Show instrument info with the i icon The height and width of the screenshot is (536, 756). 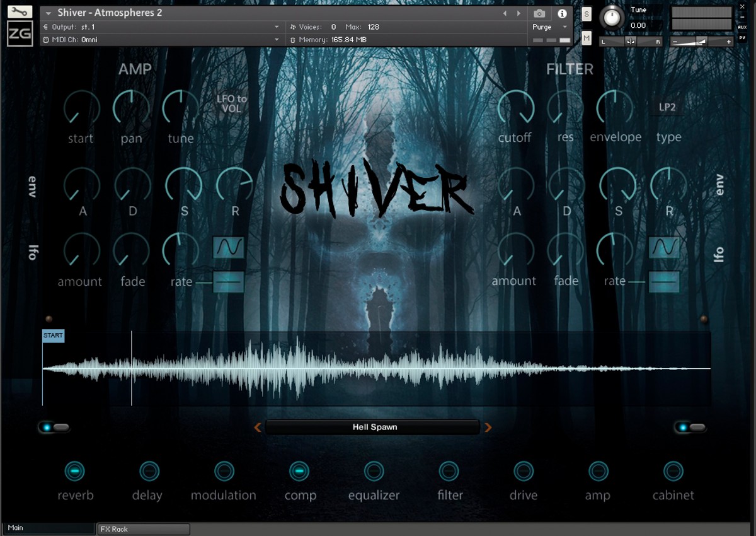tap(562, 13)
